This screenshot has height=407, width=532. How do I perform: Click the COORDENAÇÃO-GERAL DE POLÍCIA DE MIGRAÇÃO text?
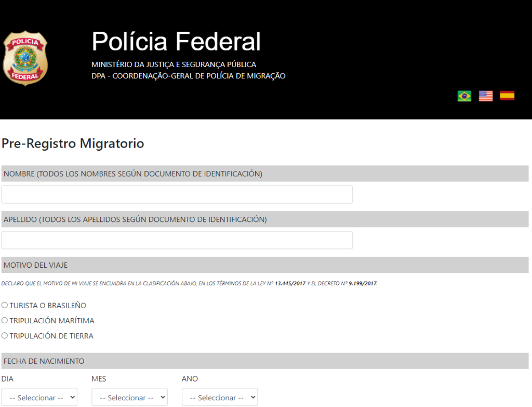click(x=199, y=76)
